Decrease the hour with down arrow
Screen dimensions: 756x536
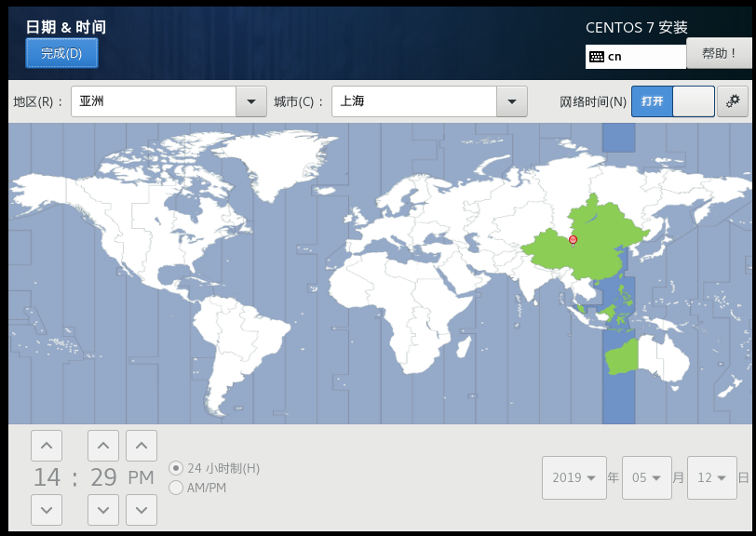(x=47, y=510)
